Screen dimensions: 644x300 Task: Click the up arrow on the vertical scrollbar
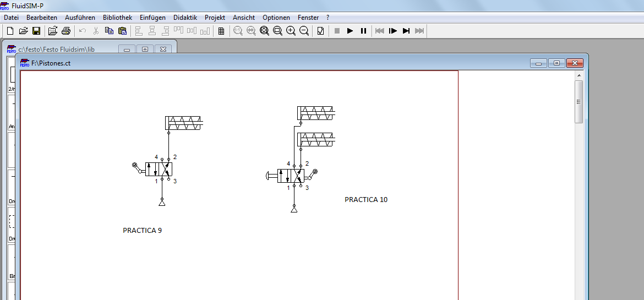click(x=578, y=76)
